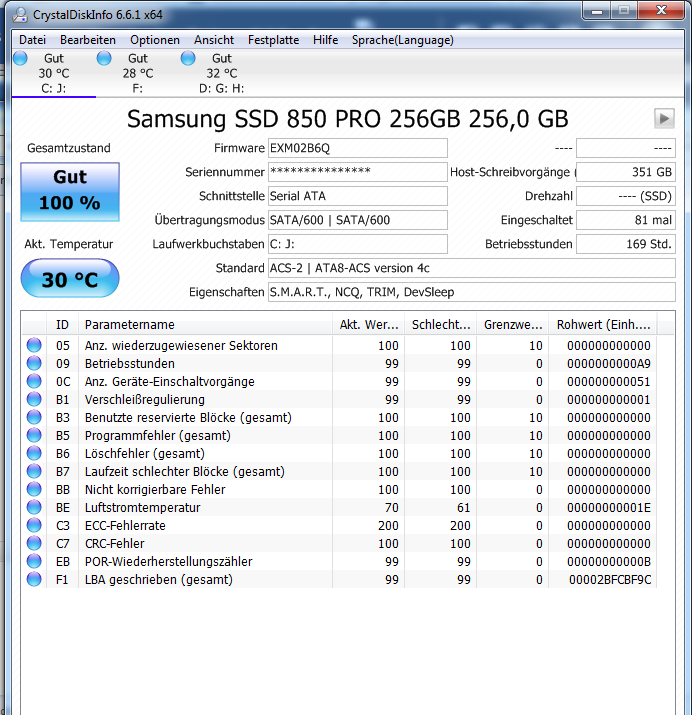This screenshot has height=715, width=692.
Task: Click the Laufwerkbuchstaben field C: J:
Action: 358,244
